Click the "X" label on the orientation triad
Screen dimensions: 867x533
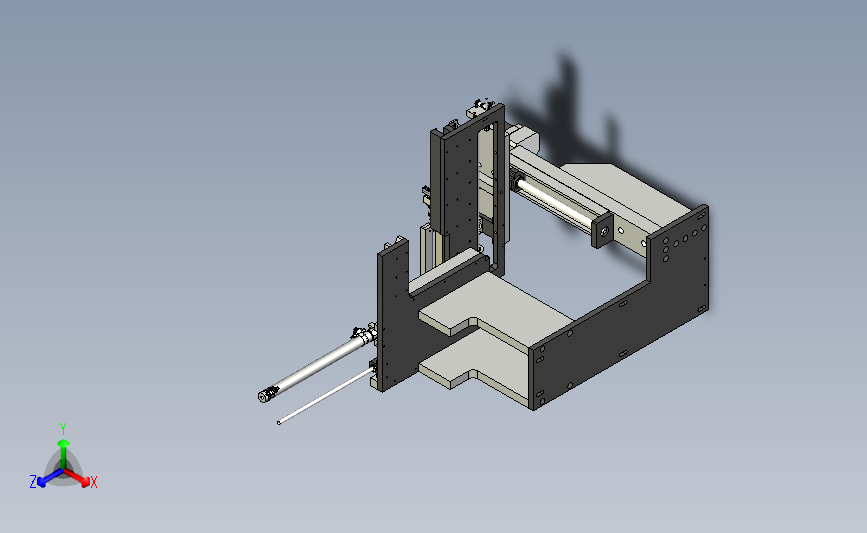click(94, 482)
